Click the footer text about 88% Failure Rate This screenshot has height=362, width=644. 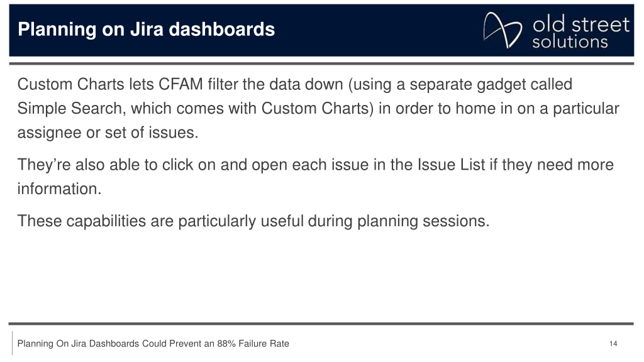pyautogui.click(x=153, y=344)
